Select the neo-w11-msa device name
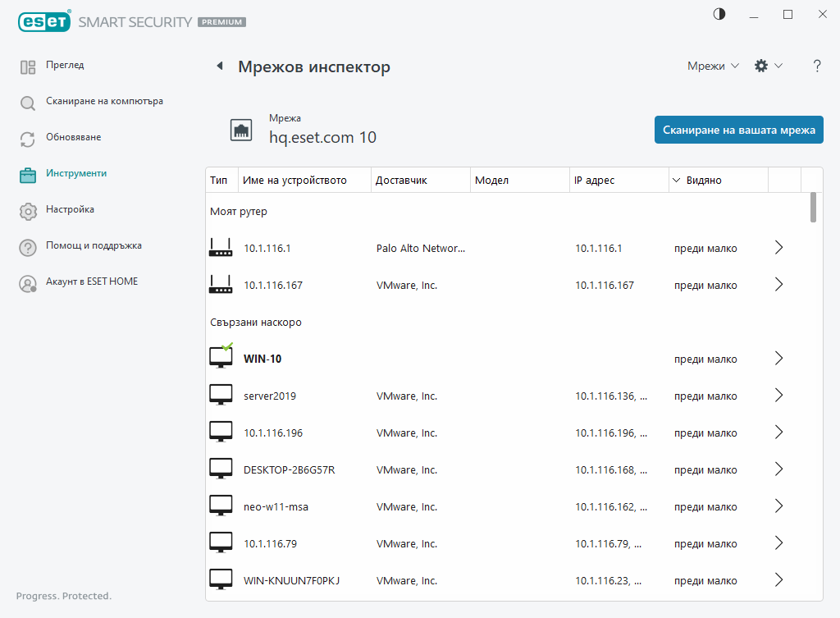This screenshot has height=618, width=840. 276,507
